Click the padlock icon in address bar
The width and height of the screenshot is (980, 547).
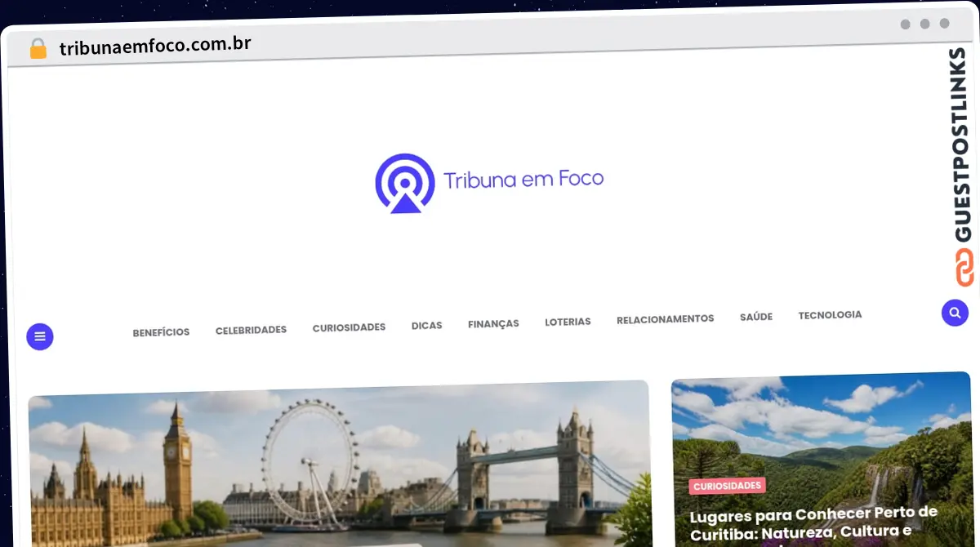pos(38,49)
